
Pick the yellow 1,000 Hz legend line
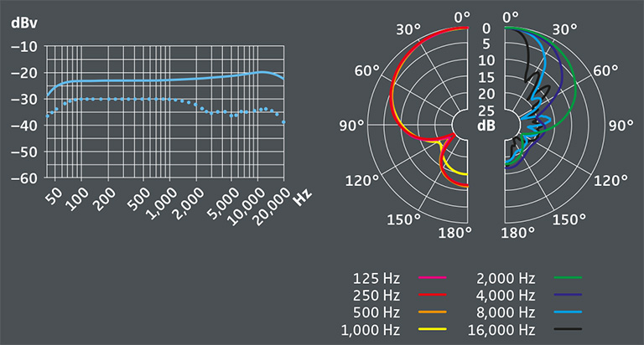(431, 328)
